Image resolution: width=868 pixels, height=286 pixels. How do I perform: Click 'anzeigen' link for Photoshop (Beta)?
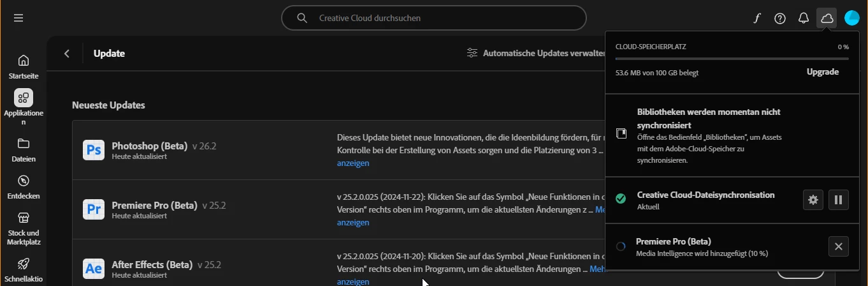pyautogui.click(x=353, y=163)
